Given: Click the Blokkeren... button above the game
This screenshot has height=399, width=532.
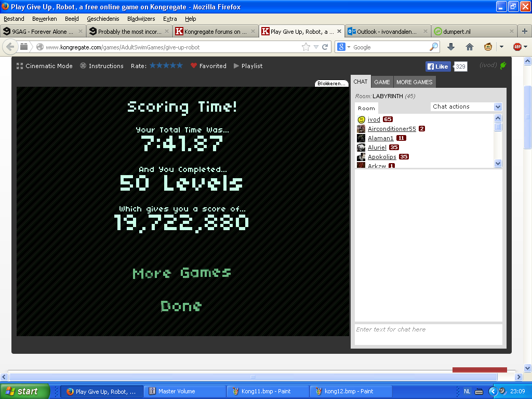Looking at the screenshot, I should [x=331, y=84].
